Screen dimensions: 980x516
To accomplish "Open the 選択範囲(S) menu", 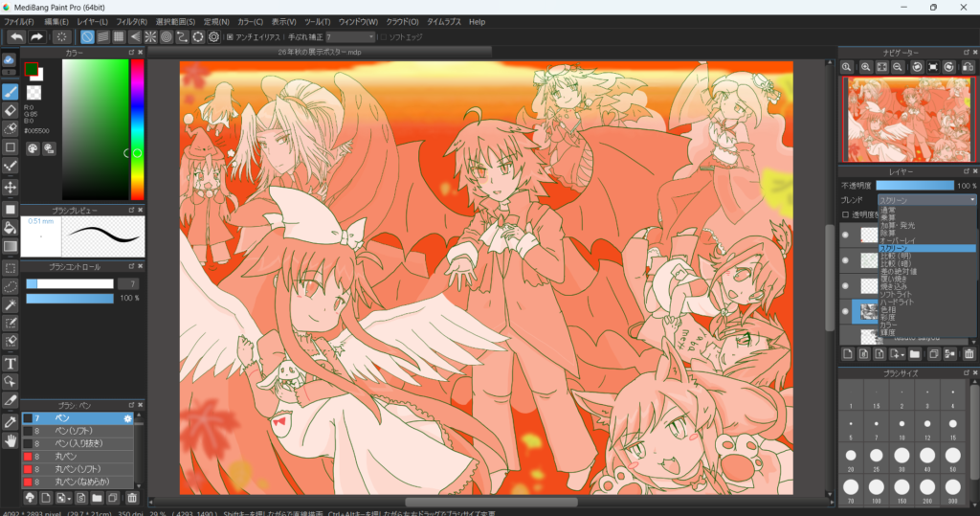I will point(176,22).
